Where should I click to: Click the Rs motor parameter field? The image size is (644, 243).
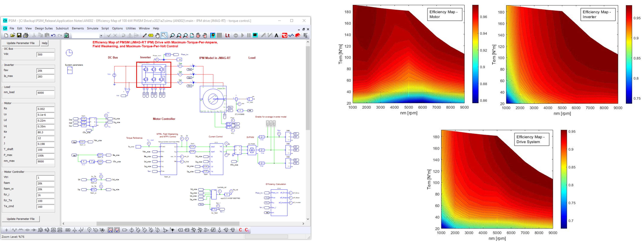pos(46,109)
